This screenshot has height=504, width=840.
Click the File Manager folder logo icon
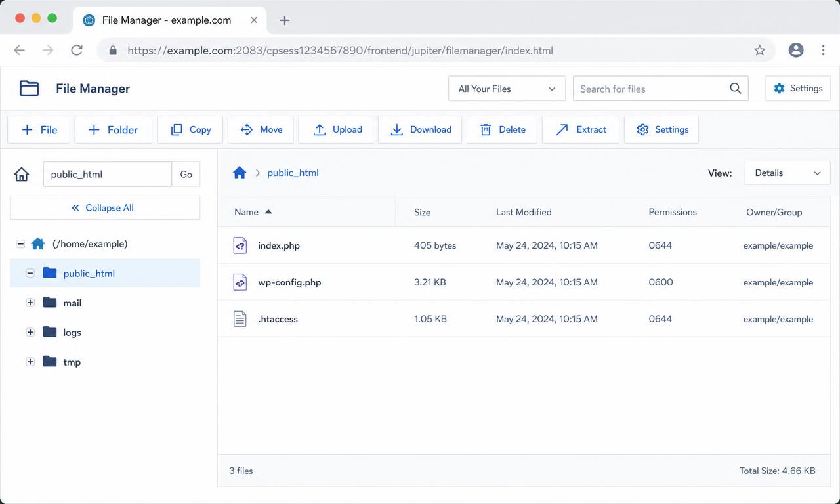29,89
